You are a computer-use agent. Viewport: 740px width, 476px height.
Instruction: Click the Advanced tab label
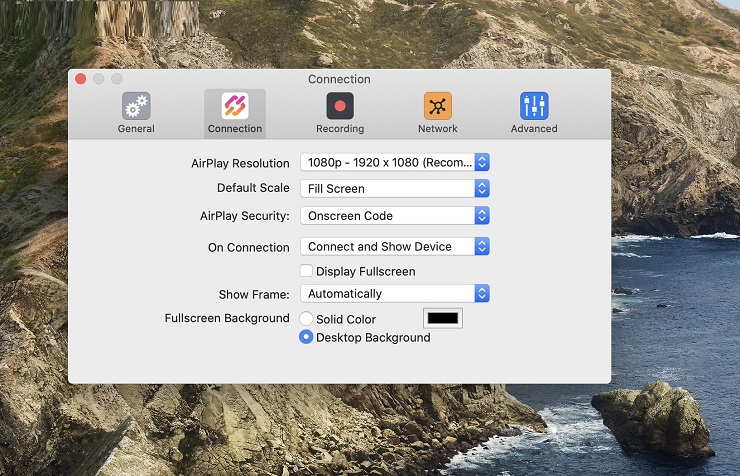pyautogui.click(x=534, y=129)
